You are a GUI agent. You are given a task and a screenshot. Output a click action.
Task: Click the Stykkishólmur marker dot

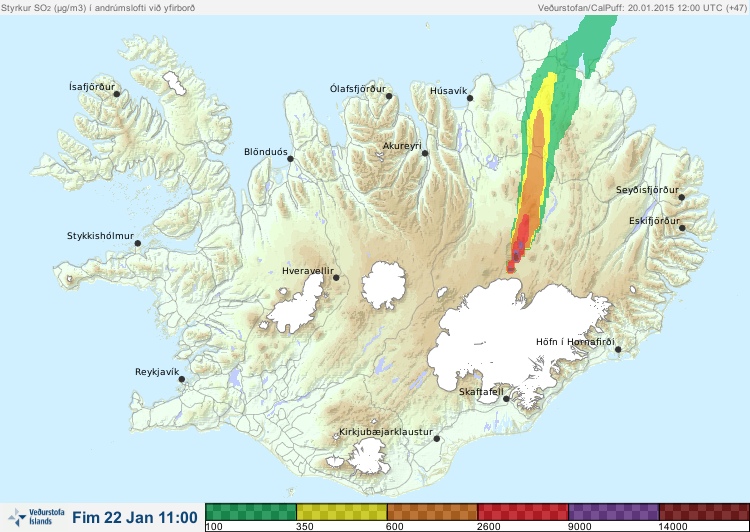tap(138, 243)
